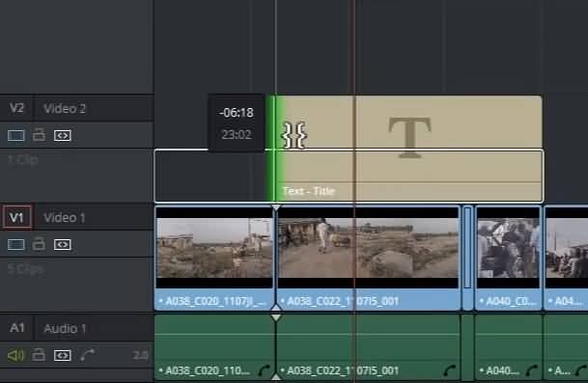Select the A040 video clip
The height and width of the screenshot is (383, 588).
(x=508, y=258)
